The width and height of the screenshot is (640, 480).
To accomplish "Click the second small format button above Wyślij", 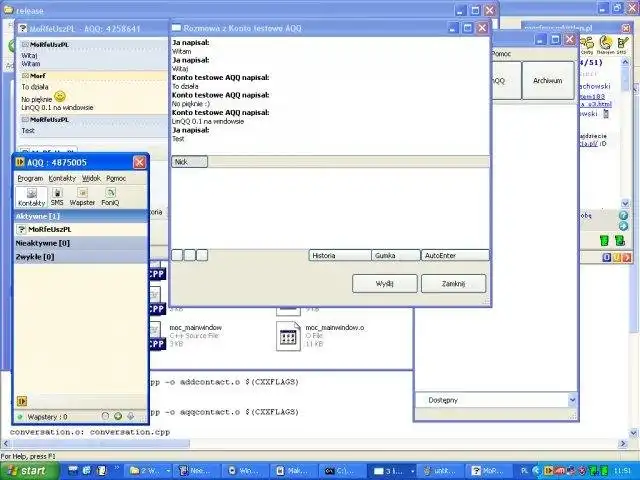I will (x=190, y=255).
